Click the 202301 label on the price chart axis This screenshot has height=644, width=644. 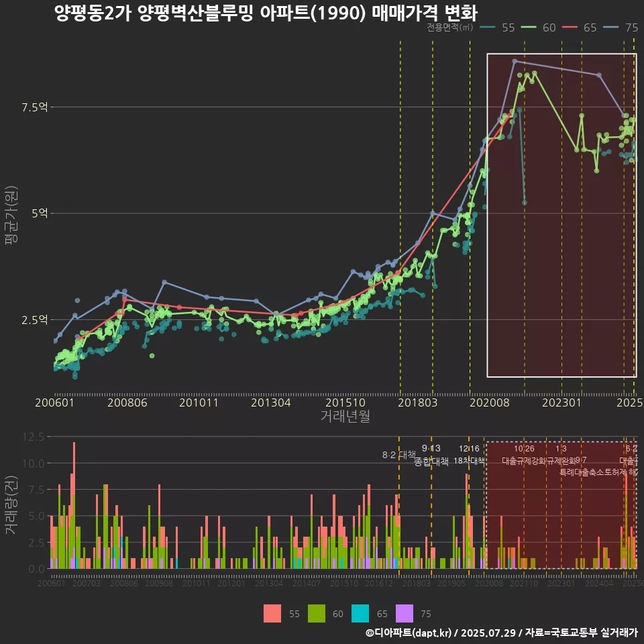click(x=562, y=402)
